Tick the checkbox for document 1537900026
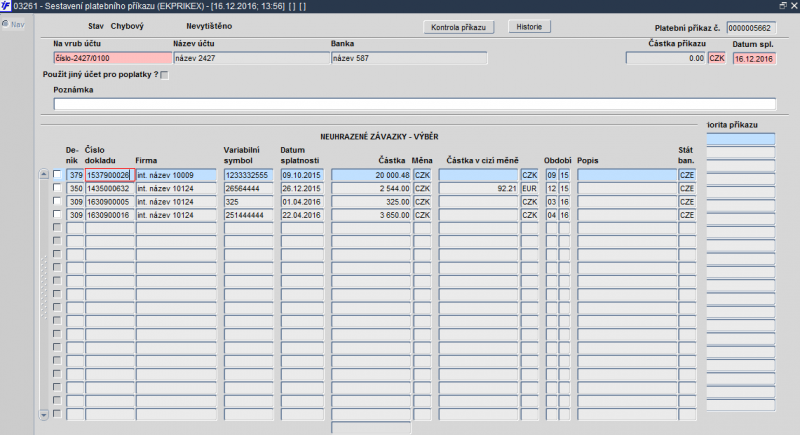800x435 pixels. click(57, 174)
